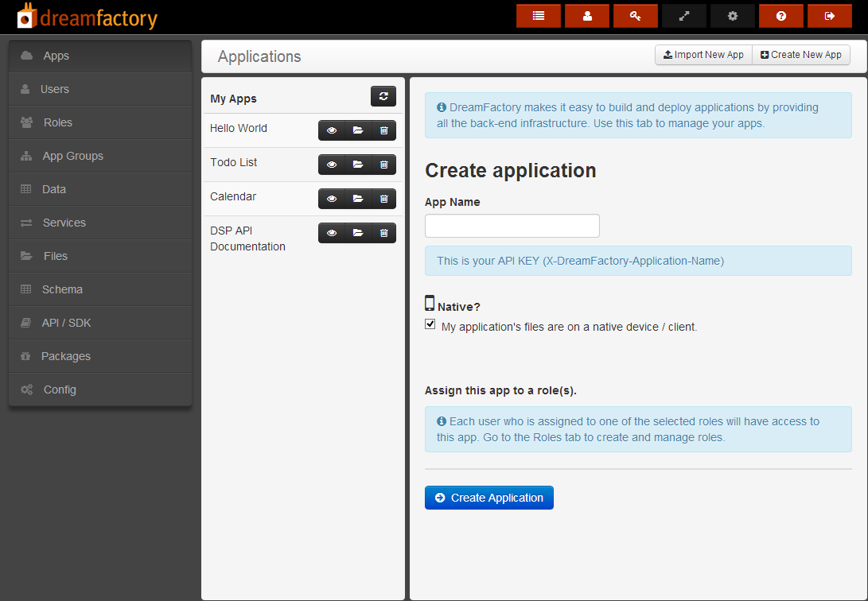Focus the App Name input field
The width and height of the screenshot is (868, 601).
pyautogui.click(x=512, y=226)
